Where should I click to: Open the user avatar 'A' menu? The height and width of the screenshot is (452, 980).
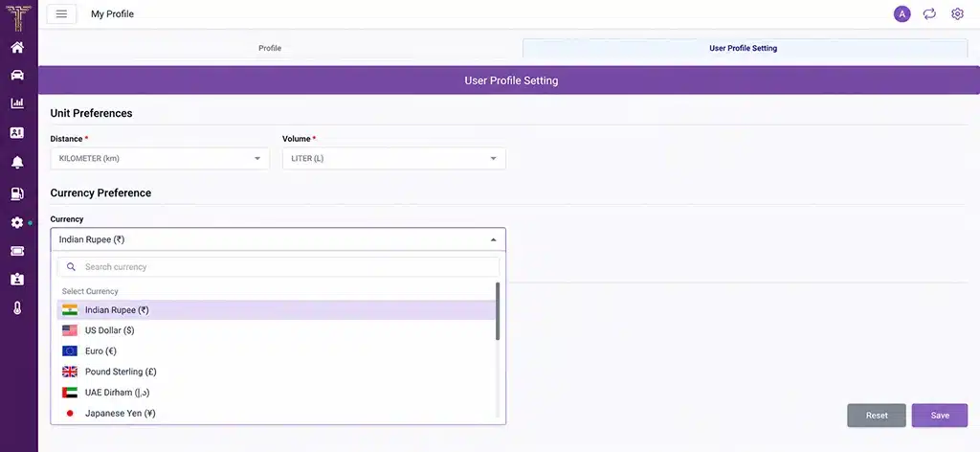coord(902,13)
